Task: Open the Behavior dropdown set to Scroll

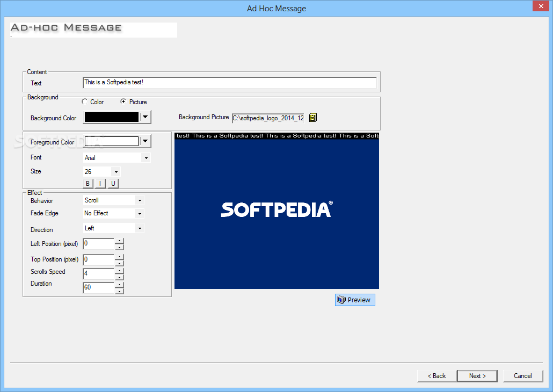Action: pos(140,200)
